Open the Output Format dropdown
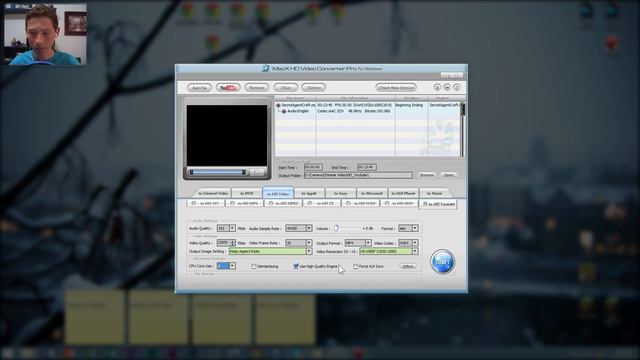Image resolution: width=640 pixels, height=360 pixels. (368, 243)
